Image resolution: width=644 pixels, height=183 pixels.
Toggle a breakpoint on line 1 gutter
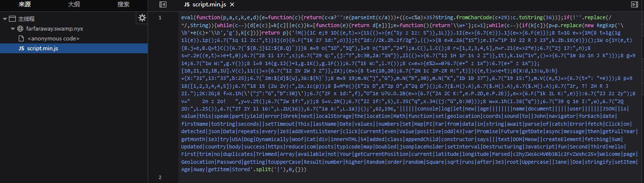[x=160, y=18]
